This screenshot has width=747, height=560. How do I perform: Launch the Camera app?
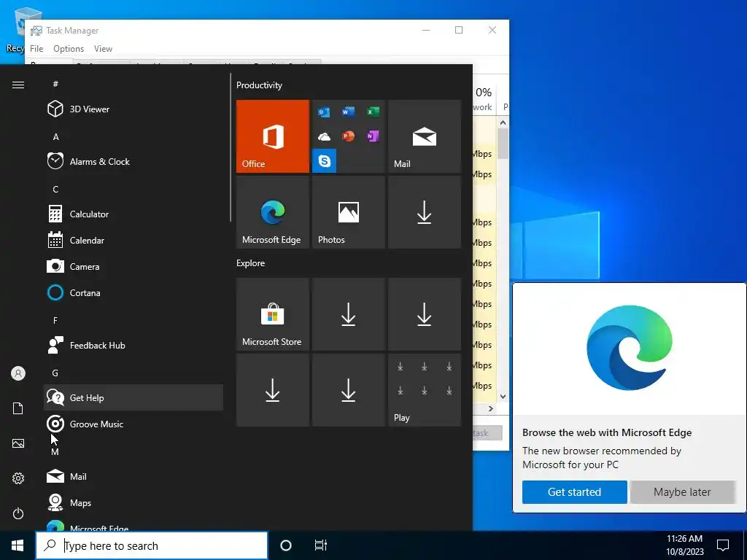pyautogui.click(x=133, y=266)
